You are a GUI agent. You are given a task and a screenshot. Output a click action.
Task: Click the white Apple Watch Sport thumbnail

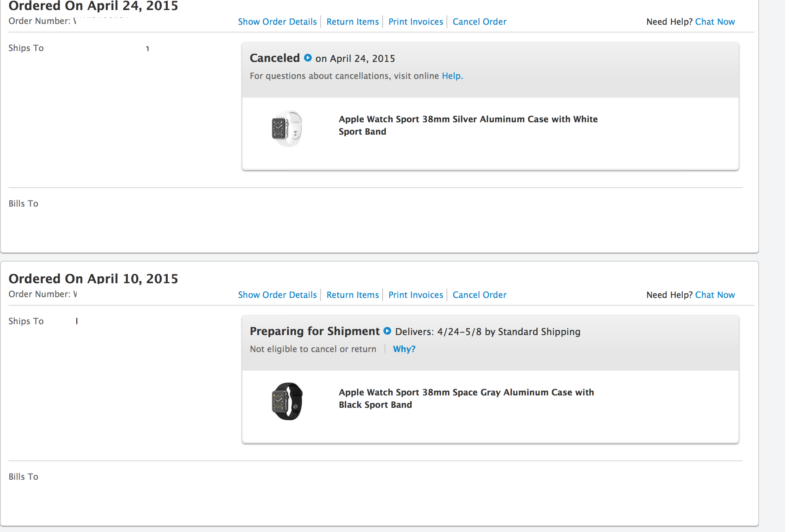287,129
